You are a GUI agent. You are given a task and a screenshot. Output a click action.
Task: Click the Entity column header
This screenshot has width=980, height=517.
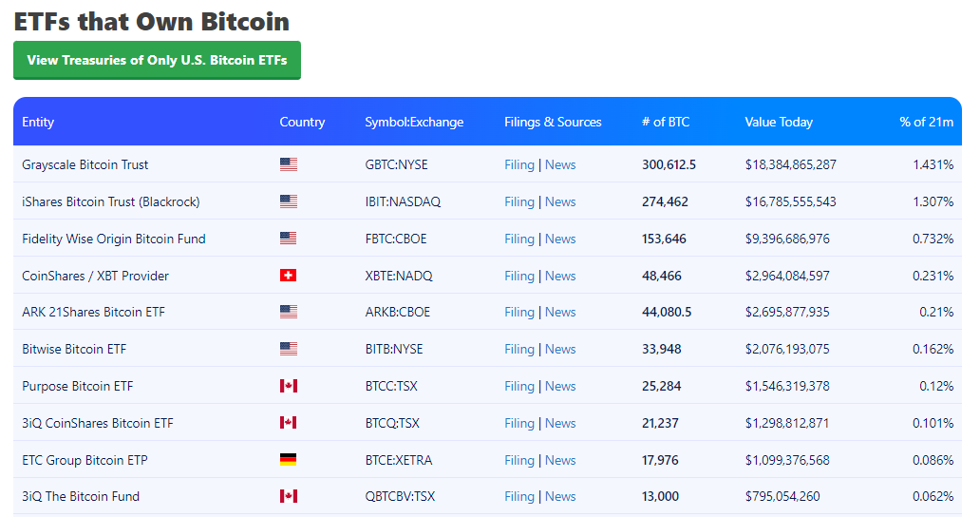(x=38, y=122)
